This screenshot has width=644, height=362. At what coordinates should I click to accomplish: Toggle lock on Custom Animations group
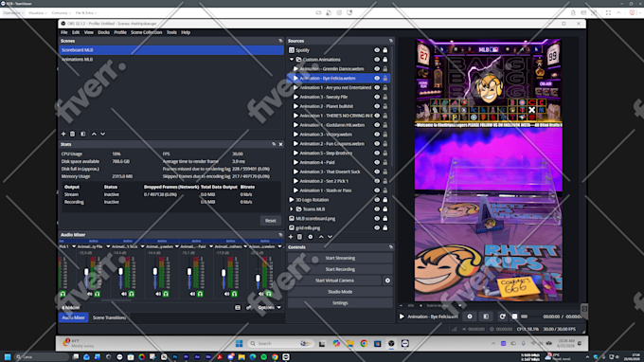click(x=385, y=60)
